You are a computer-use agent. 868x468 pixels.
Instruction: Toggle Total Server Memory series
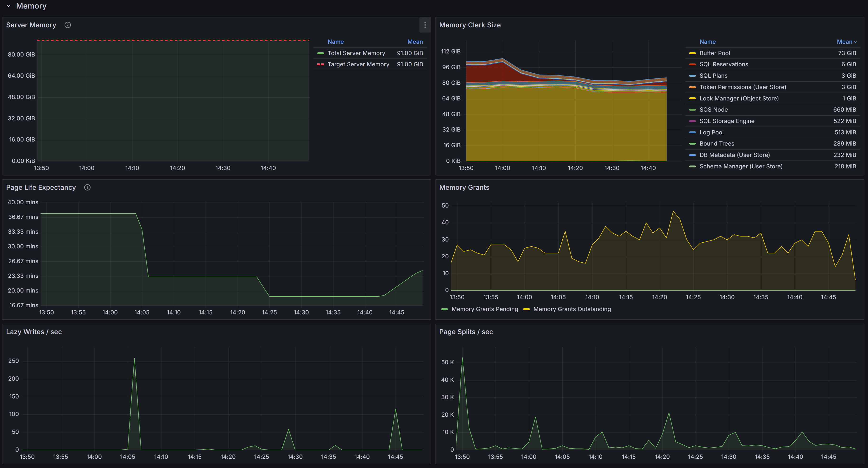tap(356, 53)
